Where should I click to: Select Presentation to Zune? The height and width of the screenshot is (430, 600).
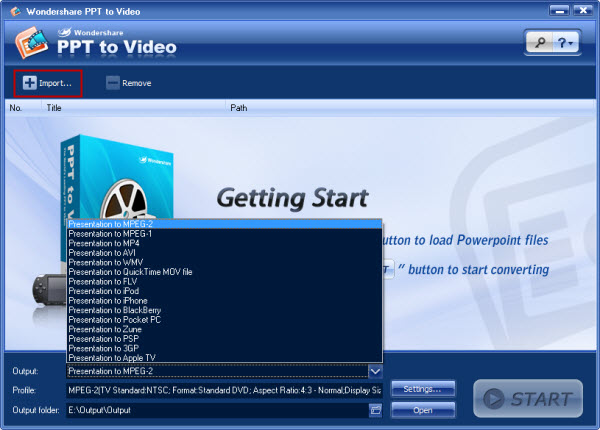[225, 329]
